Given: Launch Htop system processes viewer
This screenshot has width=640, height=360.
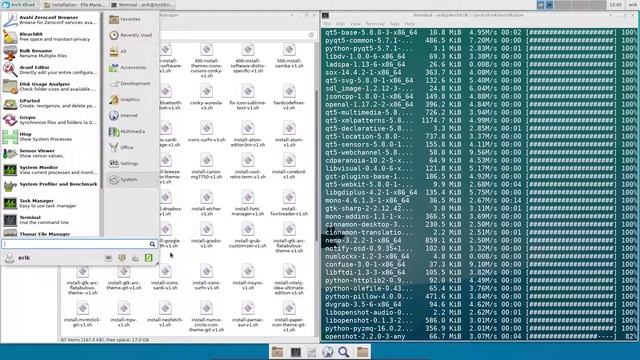Looking at the screenshot, I should pyautogui.click(x=50, y=137).
